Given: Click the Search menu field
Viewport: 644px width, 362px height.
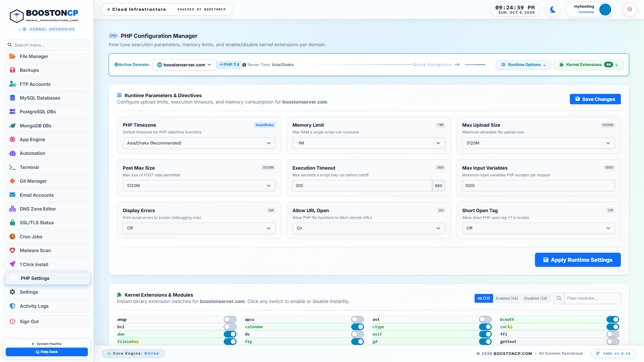Looking at the screenshot, I should 47,45.
